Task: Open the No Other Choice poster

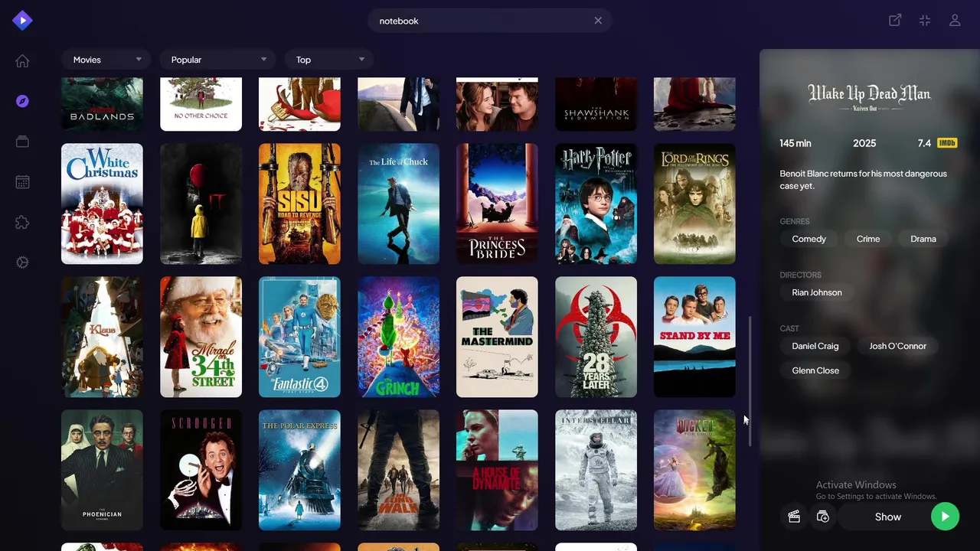Action: pyautogui.click(x=201, y=104)
